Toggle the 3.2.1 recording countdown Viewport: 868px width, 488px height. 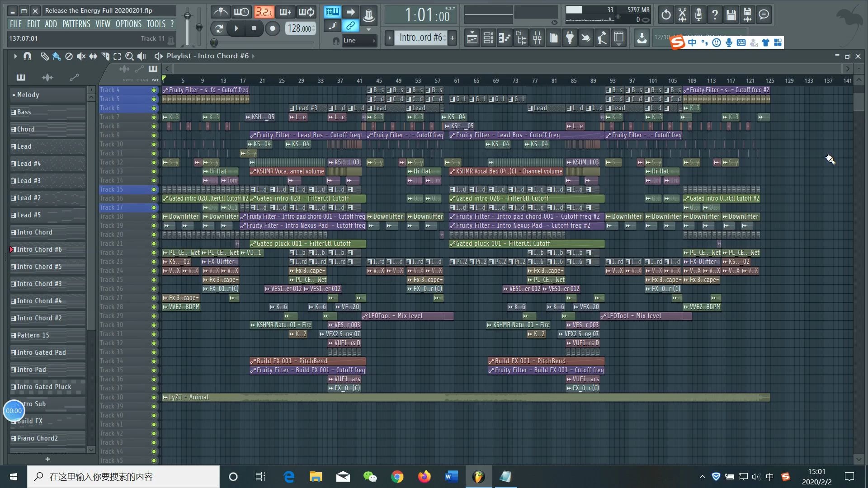coord(264,12)
